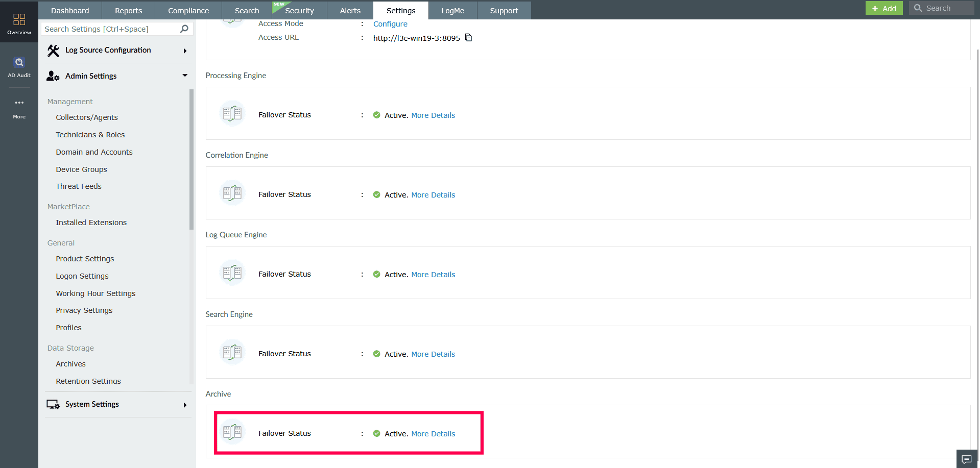Expand the Log Source Configuration section
The image size is (980, 468).
[185, 51]
